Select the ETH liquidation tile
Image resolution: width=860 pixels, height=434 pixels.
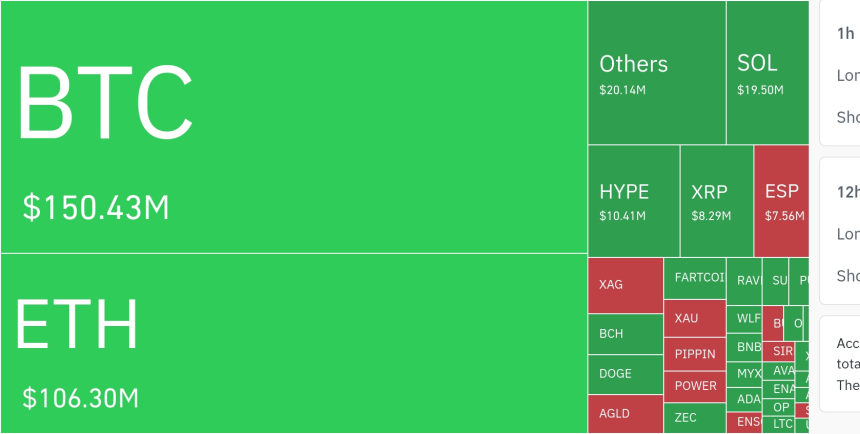click(x=293, y=343)
